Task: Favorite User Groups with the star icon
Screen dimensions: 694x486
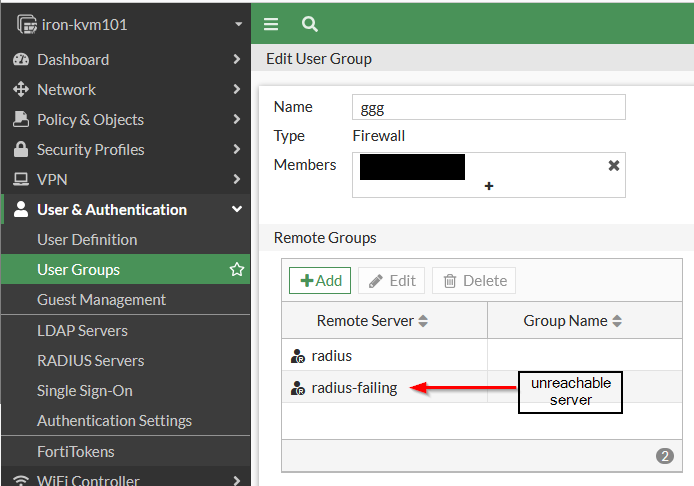Action: [x=237, y=269]
